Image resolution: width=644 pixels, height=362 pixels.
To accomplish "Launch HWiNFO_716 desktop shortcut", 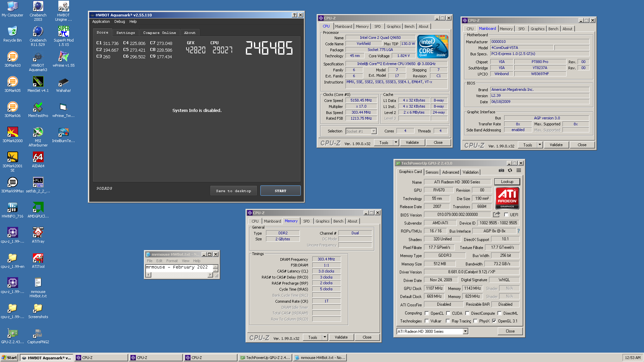I will pos(12,210).
